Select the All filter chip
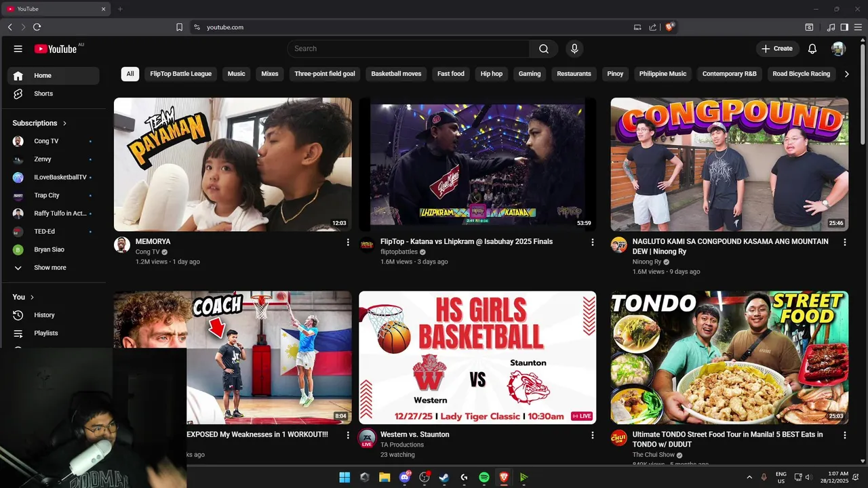Viewport: 868px width, 488px height. (130, 74)
